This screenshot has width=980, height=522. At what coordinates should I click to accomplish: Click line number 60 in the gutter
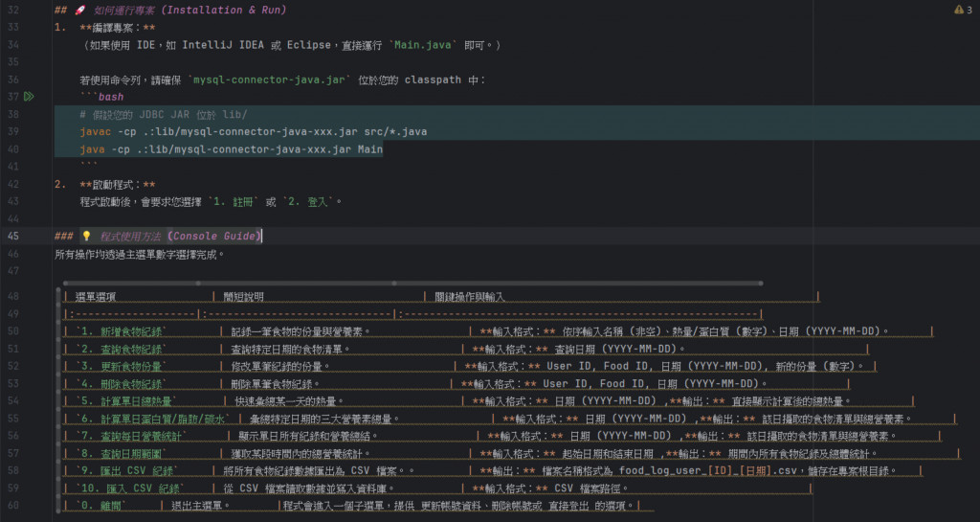[x=13, y=505]
